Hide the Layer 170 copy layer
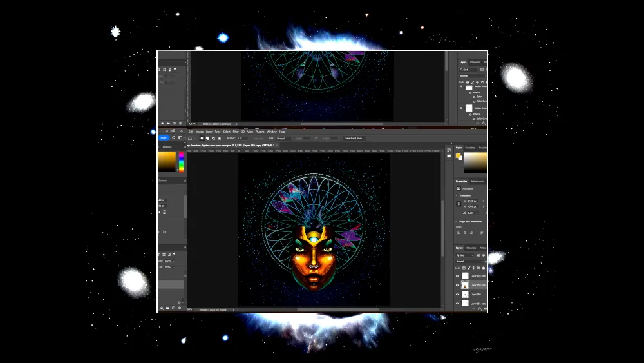644x363 pixels. tap(457, 276)
